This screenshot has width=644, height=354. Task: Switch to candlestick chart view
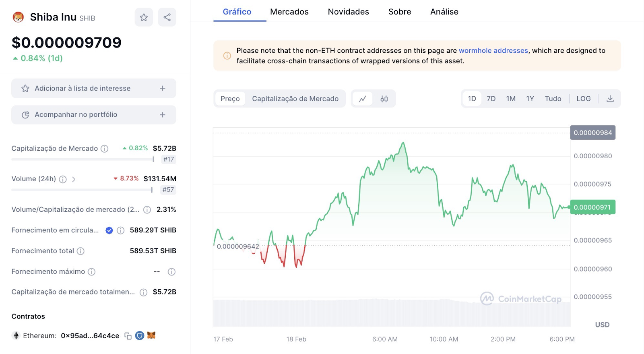[384, 99]
